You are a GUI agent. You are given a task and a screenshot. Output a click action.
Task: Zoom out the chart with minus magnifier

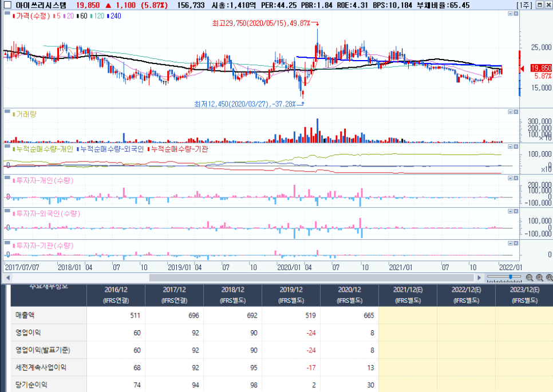tap(530, 278)
